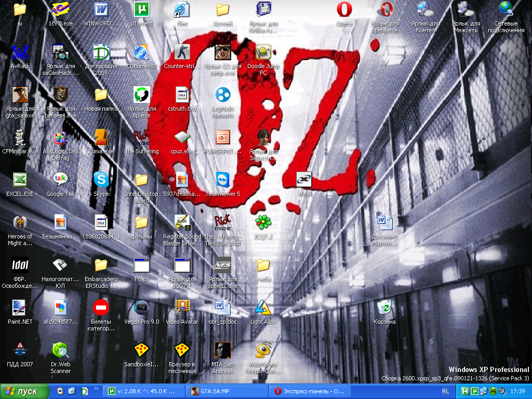Open the учеба folder
The width and height of the screenshot is (532, 399).
coord(263,270)
